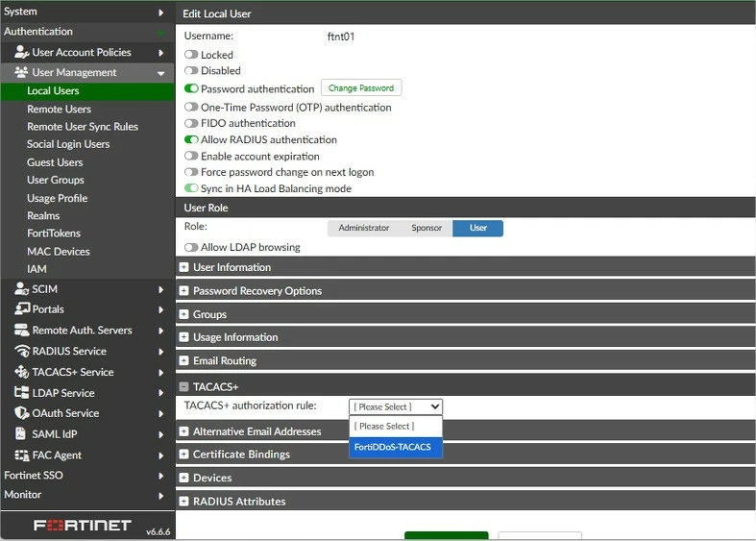Open FortiTokens page

point(54,234)
